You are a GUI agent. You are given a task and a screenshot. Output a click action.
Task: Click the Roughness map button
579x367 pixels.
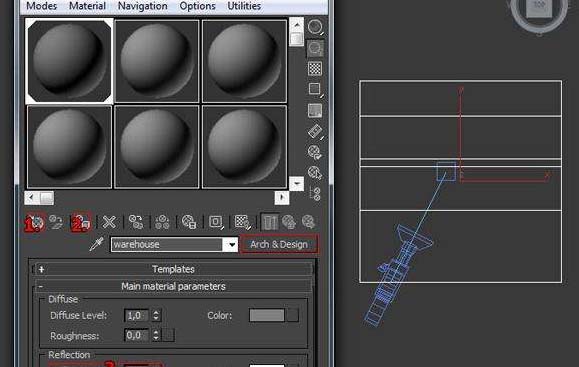(x=169, y=335)
